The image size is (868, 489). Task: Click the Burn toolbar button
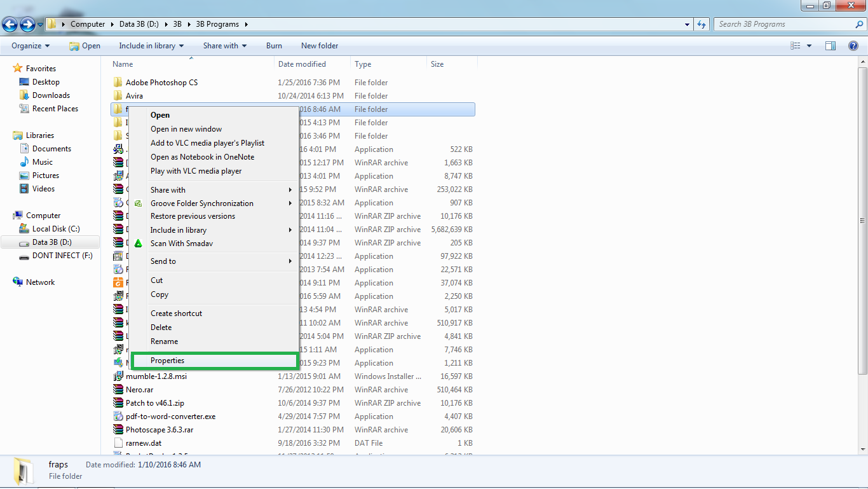(274, 46)
